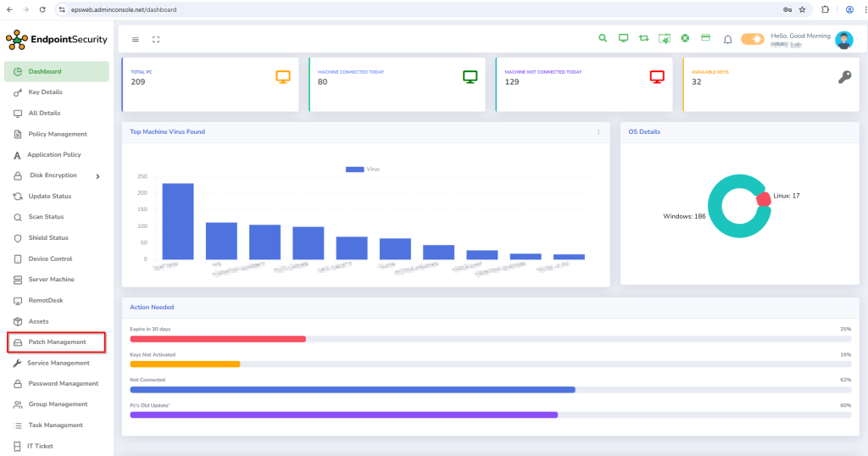Click the green sync arrows icon

click(x=643, y=39)
